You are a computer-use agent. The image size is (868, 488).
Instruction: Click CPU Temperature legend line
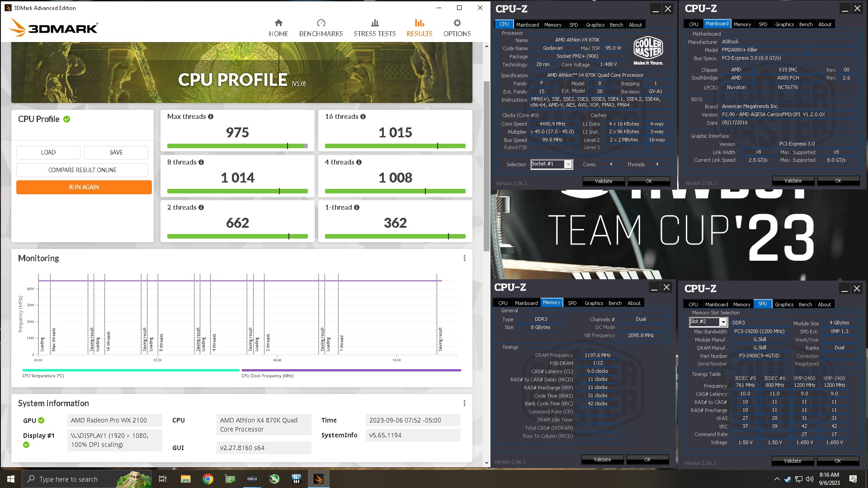[x=131, y=370]
